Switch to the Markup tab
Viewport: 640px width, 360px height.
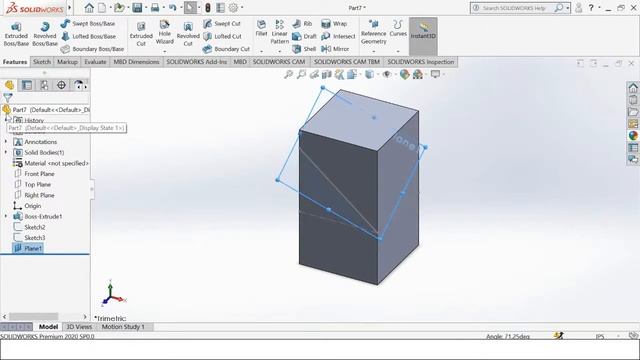click(x=67, y=62)
